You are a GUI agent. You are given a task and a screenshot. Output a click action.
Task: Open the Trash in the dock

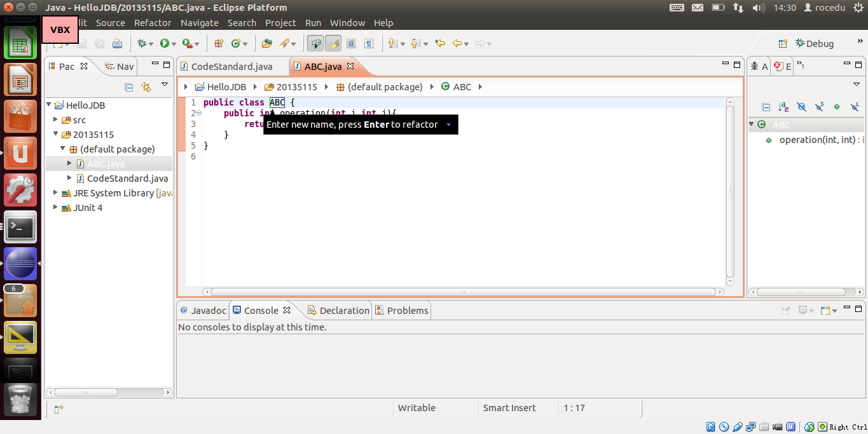(20, 400)
